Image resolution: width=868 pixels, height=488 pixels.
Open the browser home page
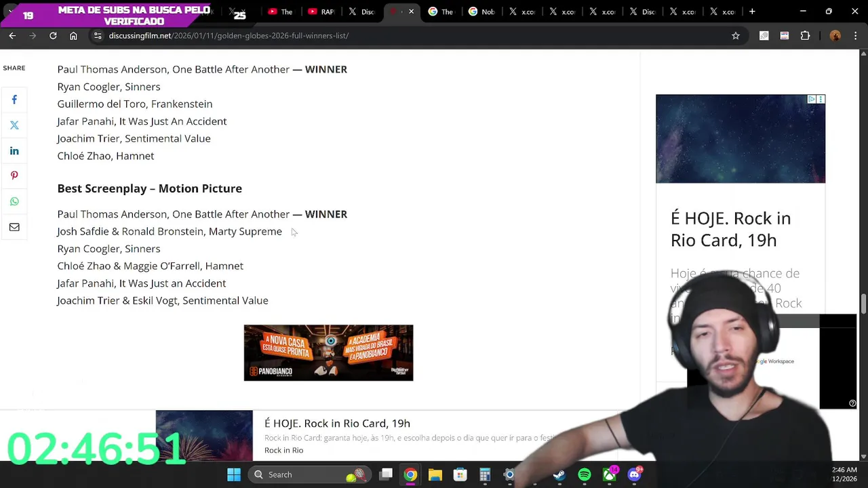[x=73, y=35]
